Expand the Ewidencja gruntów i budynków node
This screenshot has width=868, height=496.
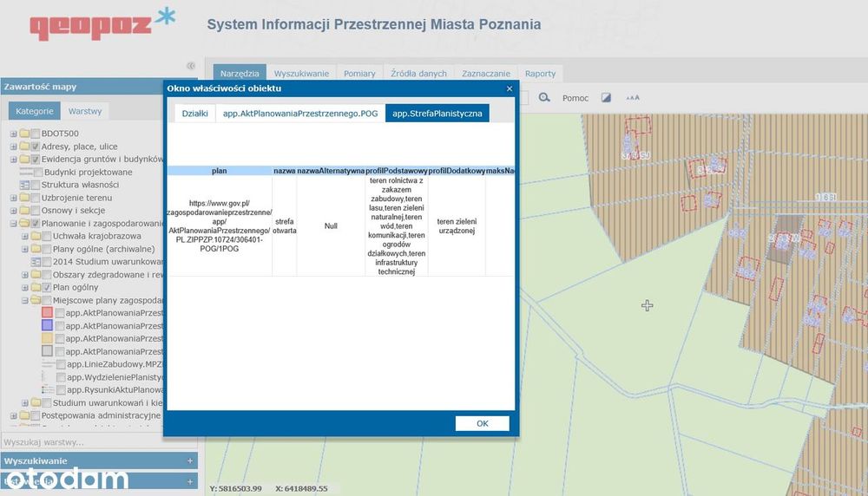[x=13, y=160]
